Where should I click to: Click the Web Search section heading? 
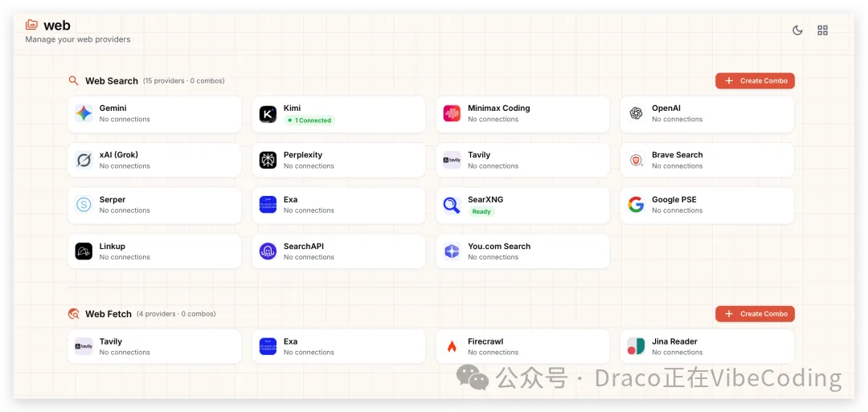click(111, 81)
